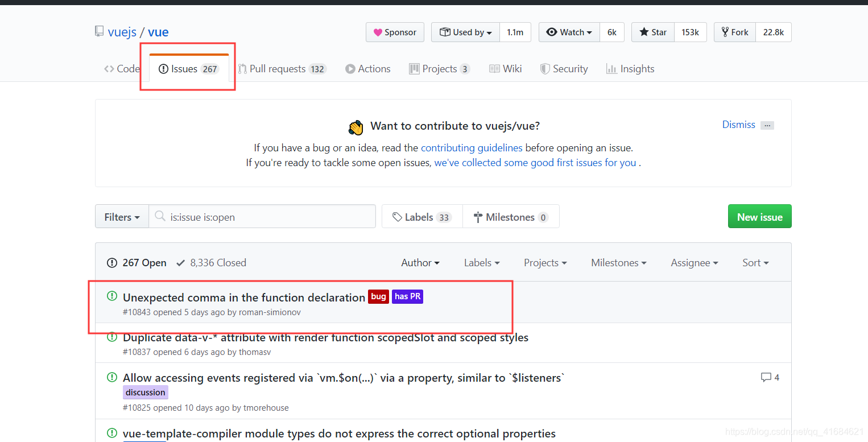
Task: Open the Projects tab
Action: 439,69
